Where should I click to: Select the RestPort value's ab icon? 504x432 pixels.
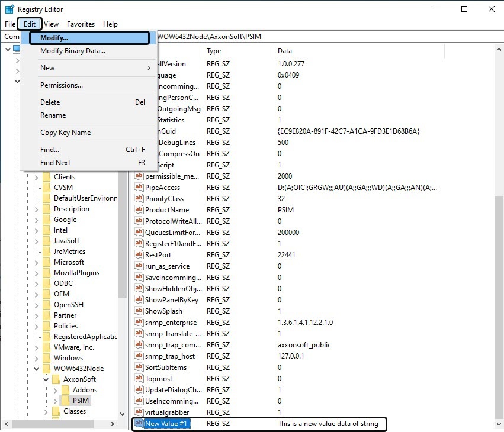tap(139, 255)
